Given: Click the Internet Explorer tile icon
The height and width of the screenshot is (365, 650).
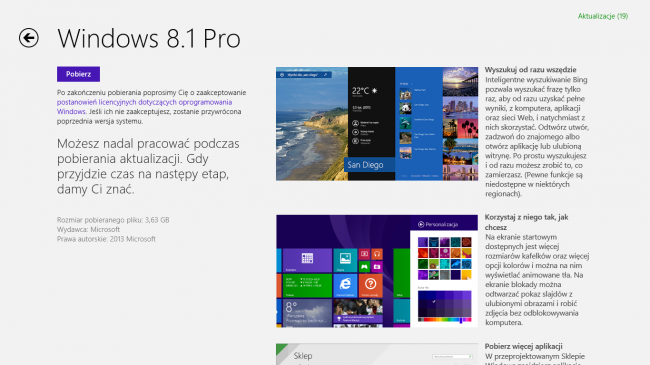Looking at the screenshot, I should 345,285.
